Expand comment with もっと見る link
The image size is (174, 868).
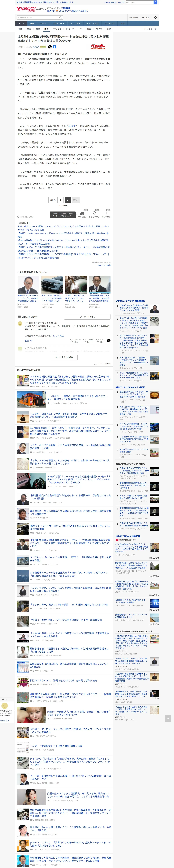point(58,336)
